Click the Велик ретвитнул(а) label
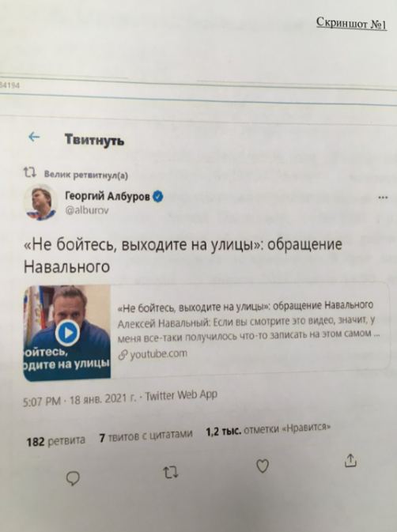 pyautogui.click(x=86, y=175)
